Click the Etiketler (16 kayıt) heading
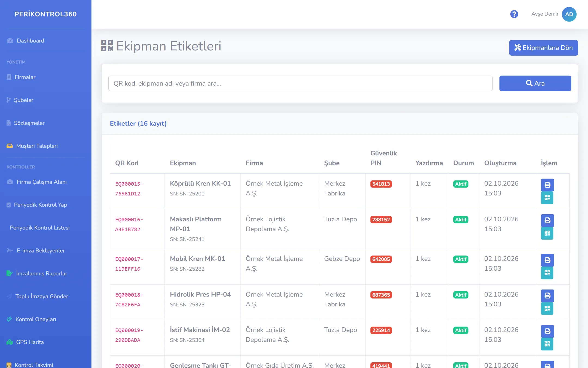The width and height of the screenshot is (588, 368). (138, 123)
